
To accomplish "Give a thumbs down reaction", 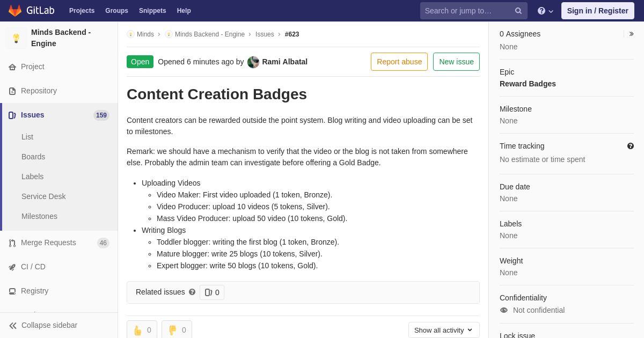I will [x=177, y=330].
